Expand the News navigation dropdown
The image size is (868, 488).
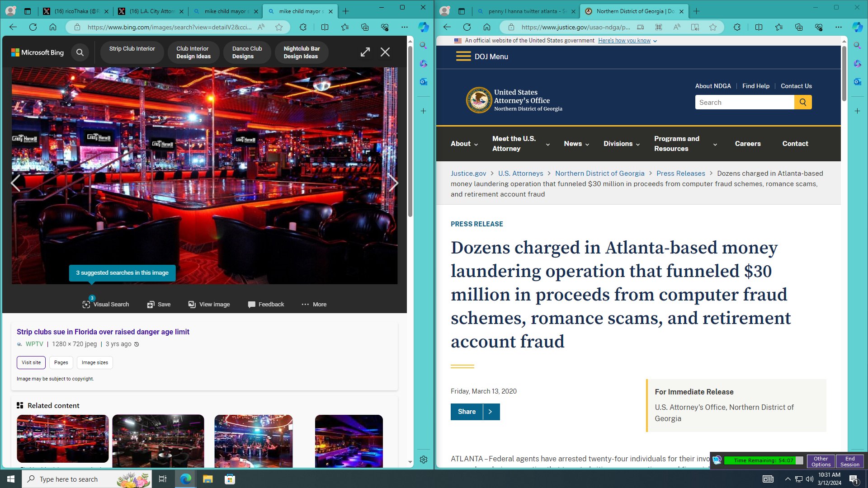pyautogui.click(x=576, y=144)
